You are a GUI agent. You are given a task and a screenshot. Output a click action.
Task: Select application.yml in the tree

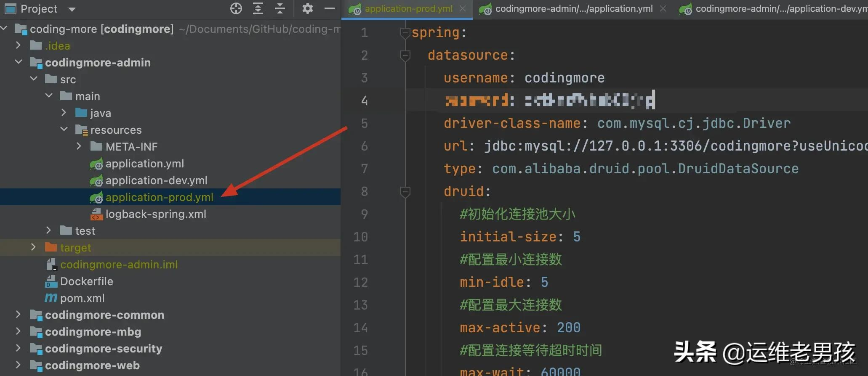pos(145,164)
